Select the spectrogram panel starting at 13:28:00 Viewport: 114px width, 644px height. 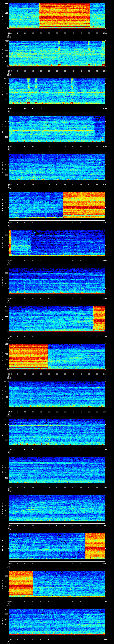pos(57,546)
